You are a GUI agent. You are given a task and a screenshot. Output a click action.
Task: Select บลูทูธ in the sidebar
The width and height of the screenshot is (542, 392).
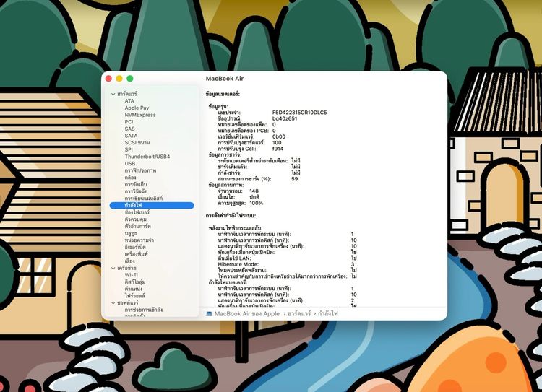[131, 233]
